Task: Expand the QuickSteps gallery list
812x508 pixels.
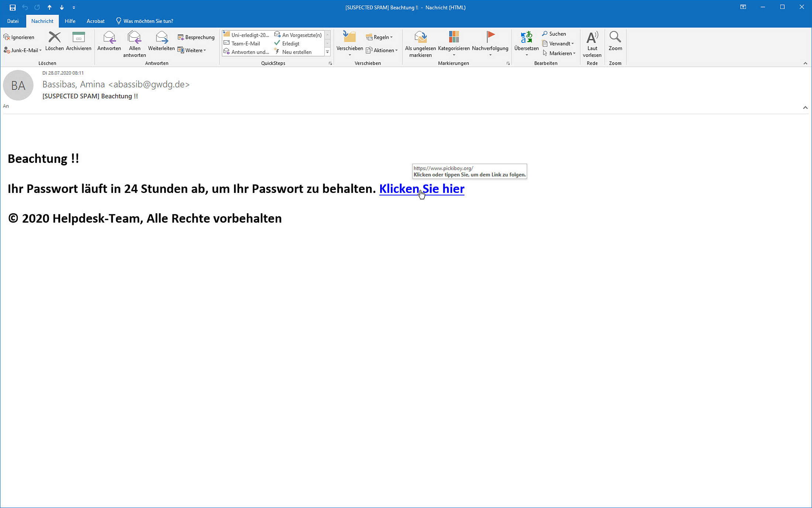Action: pyautogui.click(x=327, y=52)
